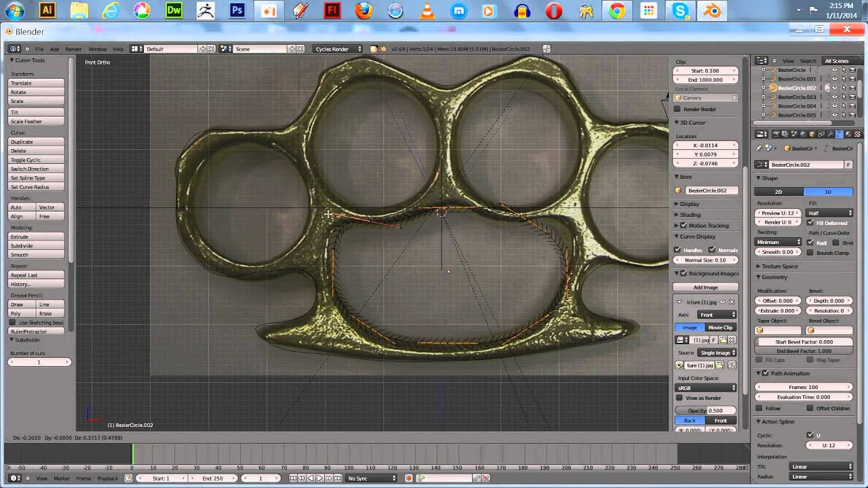Click the Toggle Cyclic button
The height and width of the screenshot is (488, 868).
pyautogui.click(x=37, y=160)
